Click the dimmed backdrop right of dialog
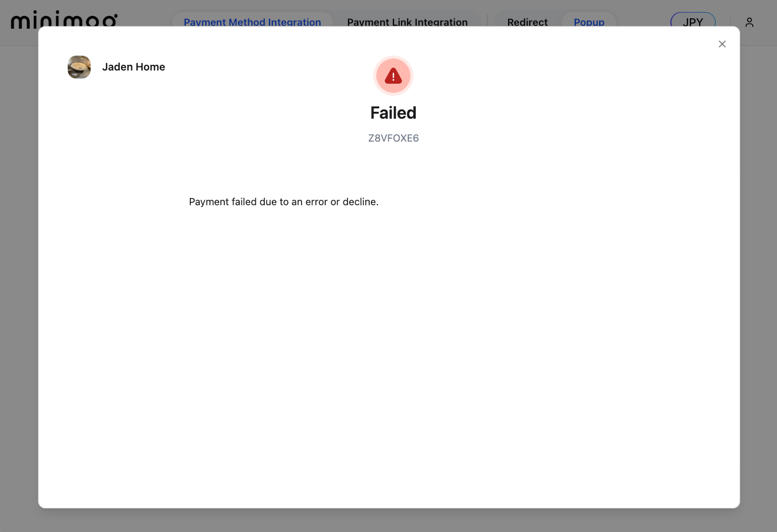 point(758,287)
